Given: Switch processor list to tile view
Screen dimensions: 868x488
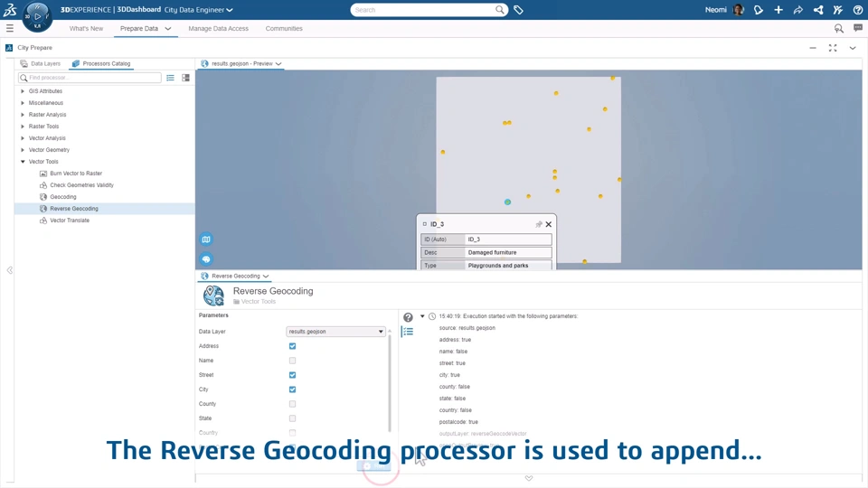Looking at the screenshot, I should point(186,78).
